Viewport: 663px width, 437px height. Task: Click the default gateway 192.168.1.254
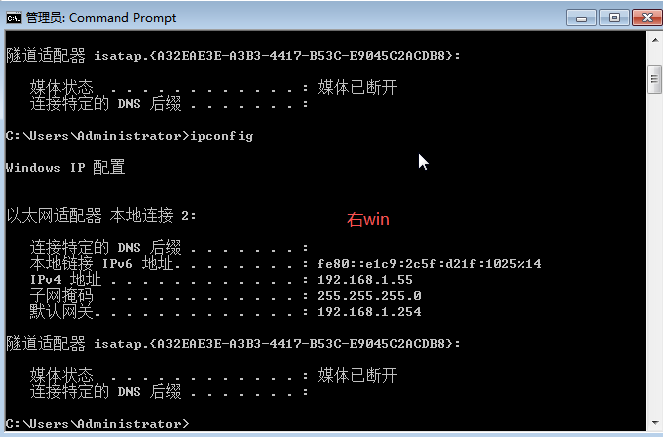click(369, 312)
